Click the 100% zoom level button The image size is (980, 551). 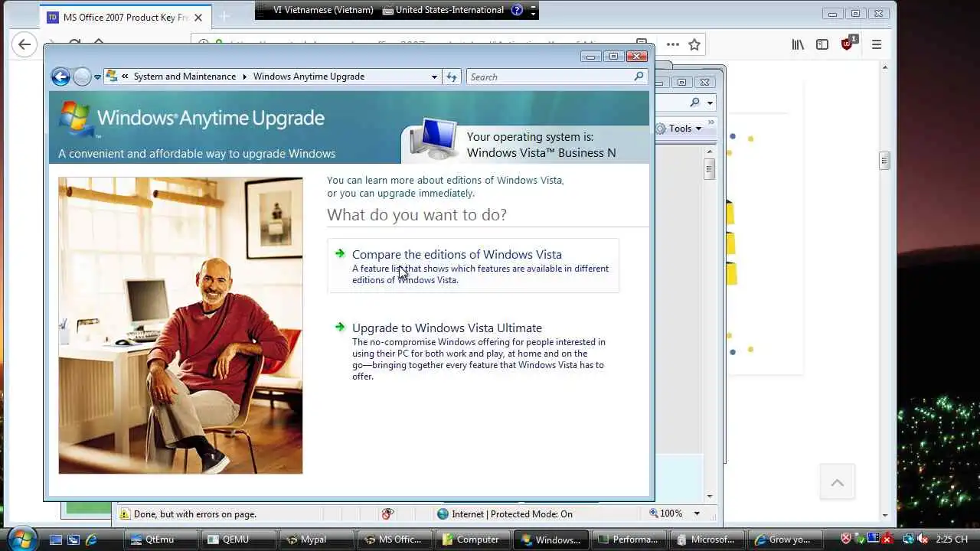(666, 514)
